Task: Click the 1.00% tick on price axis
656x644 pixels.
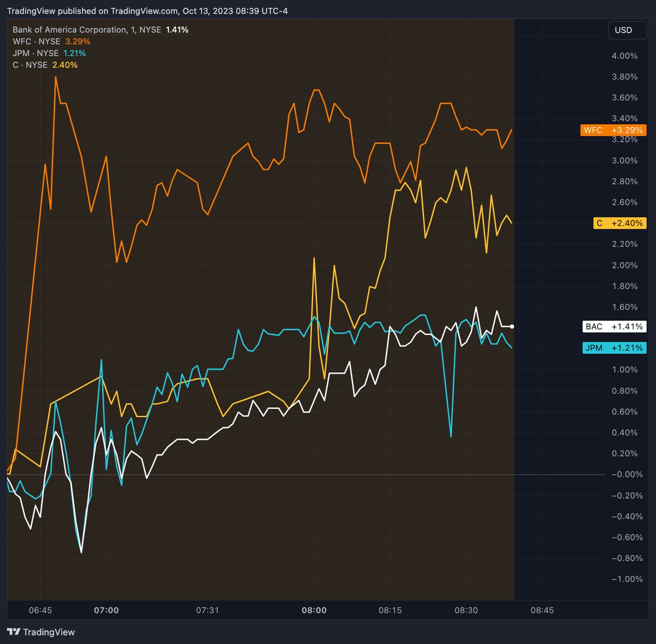Action: [x=624, y=370]
